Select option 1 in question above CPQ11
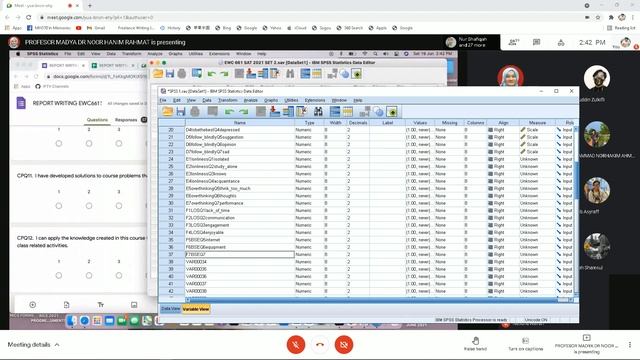This screenshot has width=640, height=360. tap(59, 143)
